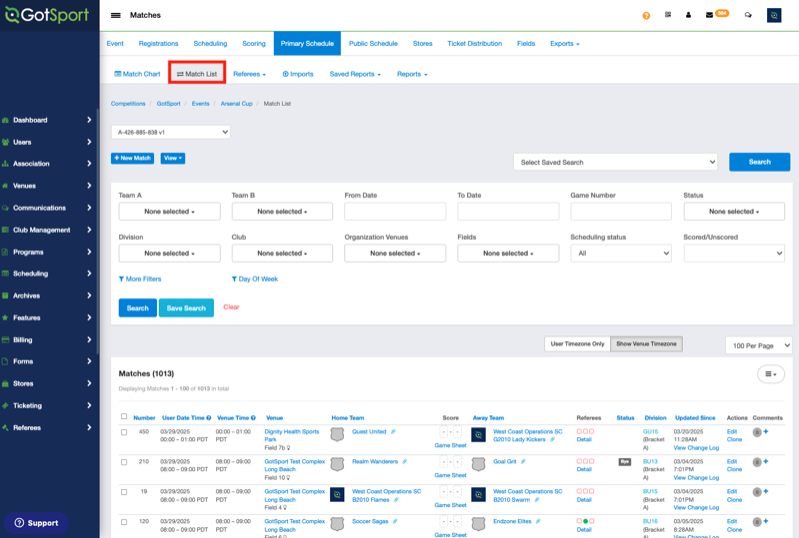Open the Match List tab
Viewport: 799px width, 538px height.
[197, 74]
